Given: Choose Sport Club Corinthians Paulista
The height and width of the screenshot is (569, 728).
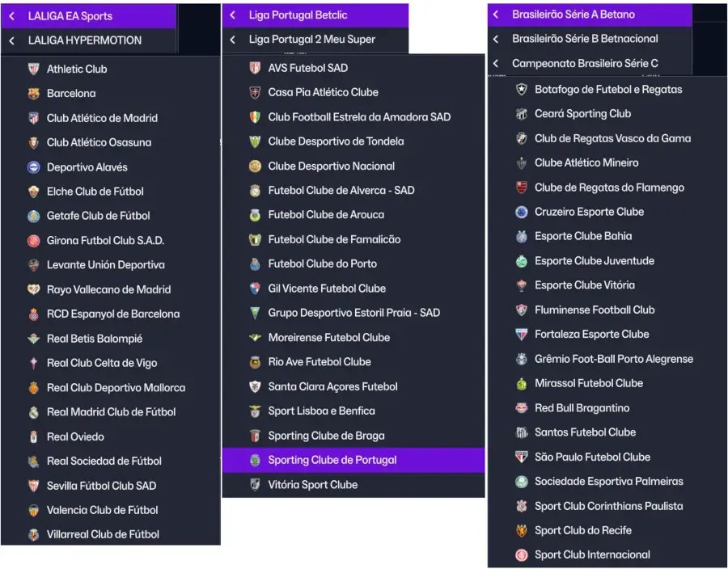Looking at the screenshot, I should point(607,506).
